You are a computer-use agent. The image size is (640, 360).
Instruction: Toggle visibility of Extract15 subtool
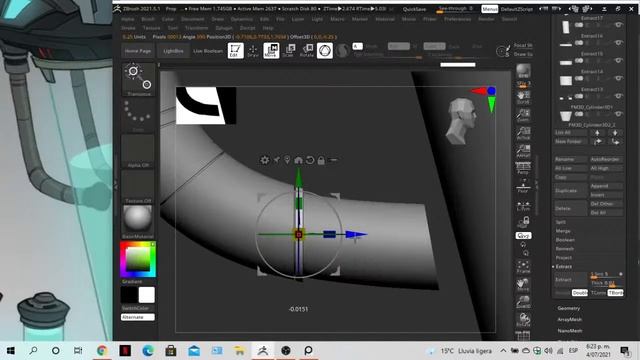[x=619, y=60]
